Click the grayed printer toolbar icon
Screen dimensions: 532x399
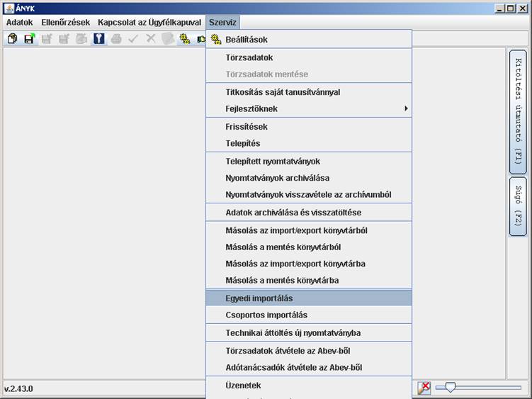[116, 39]
